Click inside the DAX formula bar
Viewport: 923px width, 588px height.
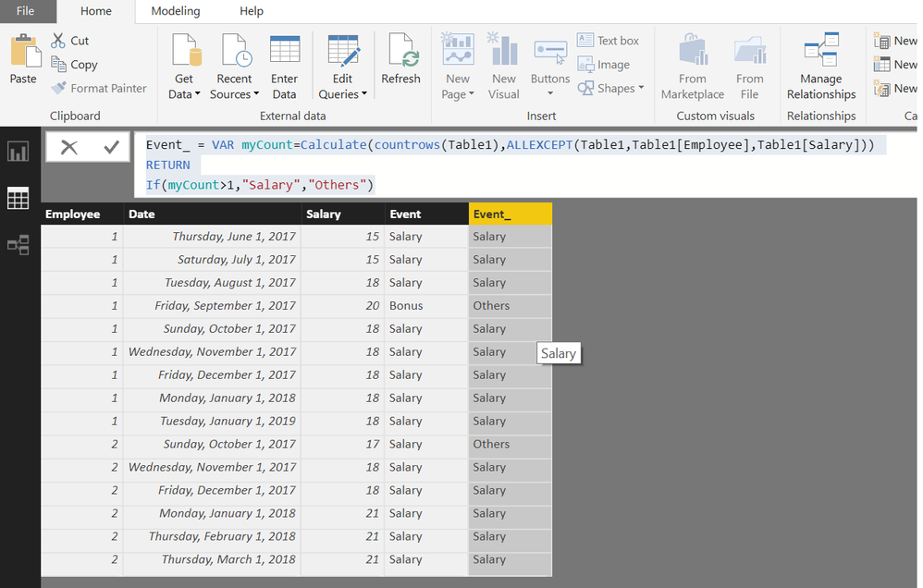point(525,165)
